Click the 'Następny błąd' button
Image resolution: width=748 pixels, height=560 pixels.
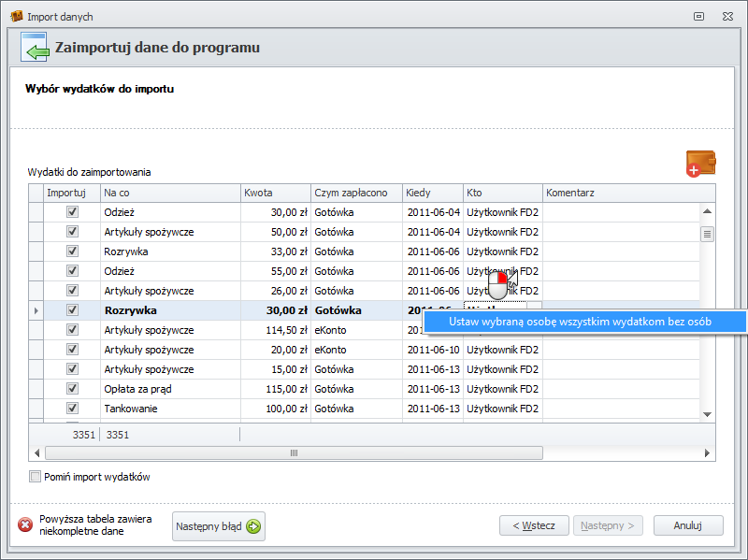coord(219,526)
